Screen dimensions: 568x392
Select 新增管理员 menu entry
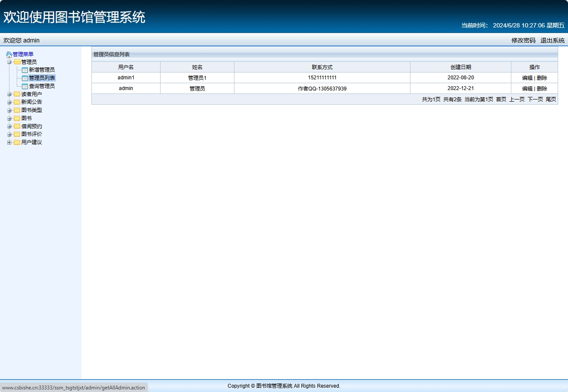[42, 70]
